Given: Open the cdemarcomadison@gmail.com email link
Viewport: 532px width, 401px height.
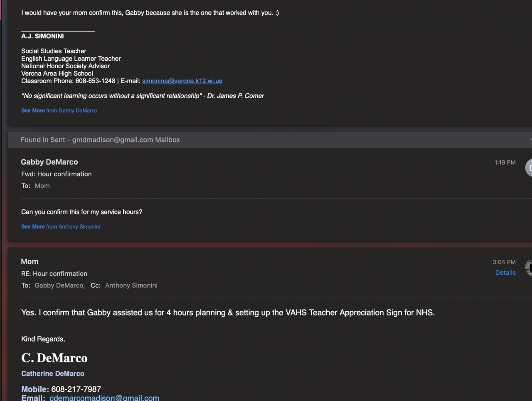Looking at the screenshot, I should (x=104, y=398).
